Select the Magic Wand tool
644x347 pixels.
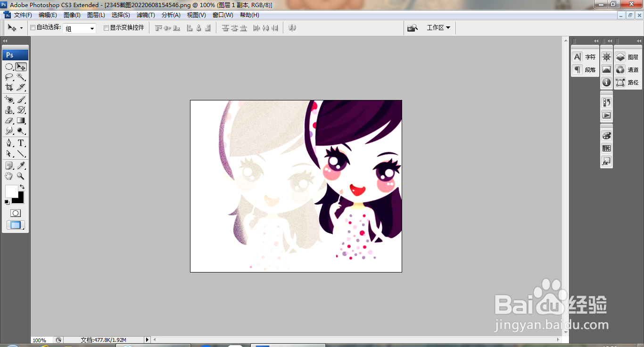[x=21, y=77]
